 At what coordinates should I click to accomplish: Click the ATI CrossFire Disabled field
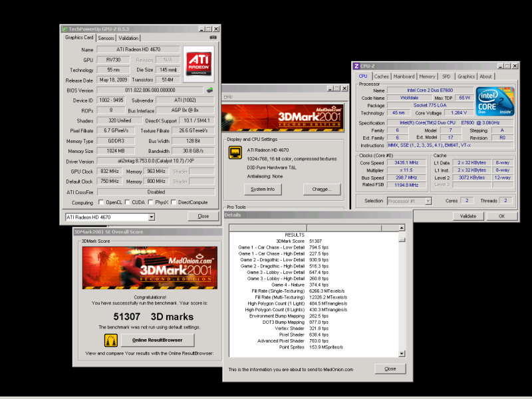pyautogui.click(x=156, y=192)
